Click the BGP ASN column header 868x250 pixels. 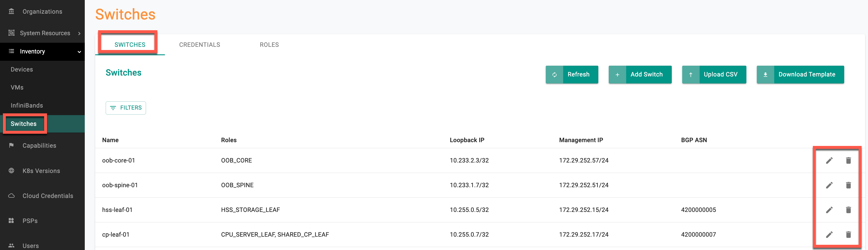point(694,140)
